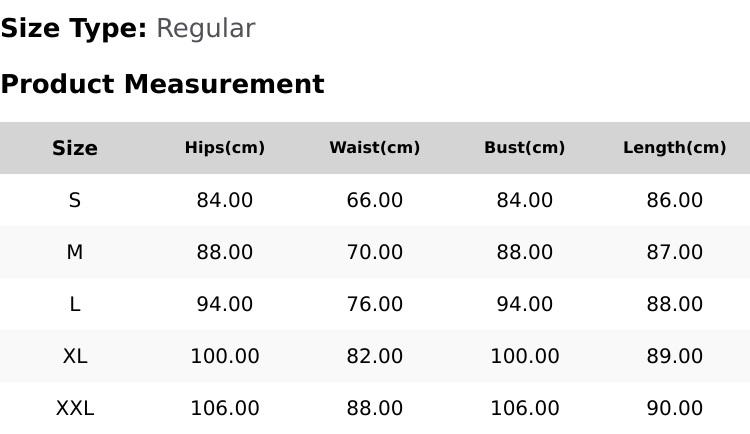Select the XL size row label
Screen dimensions: 750x434
coord(75,356)
